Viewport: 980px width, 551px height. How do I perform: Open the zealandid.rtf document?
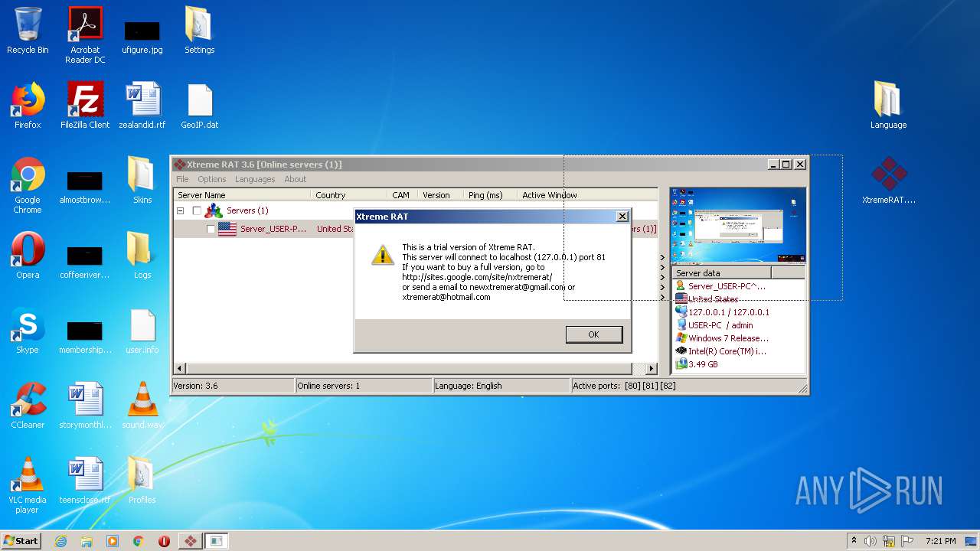pyautogui.click(x=142, y=106)
